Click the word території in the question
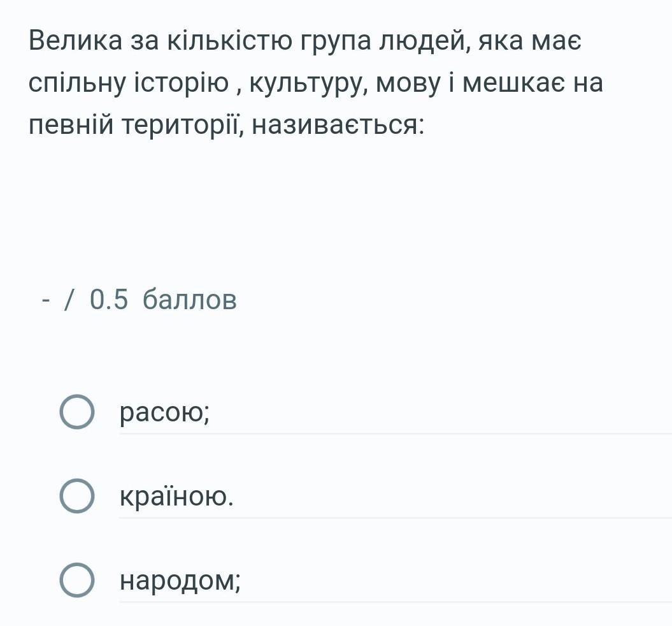The width and height of the screenshot is (672, 626). pyautogui.click(x=183, y=125)
